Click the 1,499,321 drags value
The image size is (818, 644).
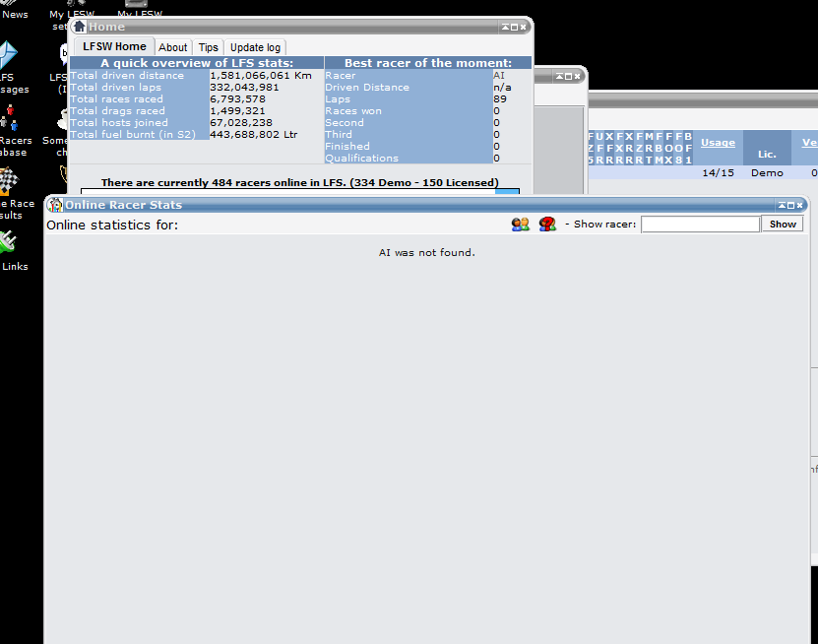coord(237,111)
